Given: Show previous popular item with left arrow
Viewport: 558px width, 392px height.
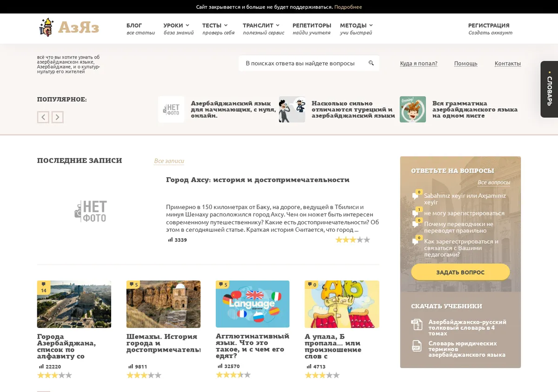Looking at the screenshot, I should click(x=43, y=117).
